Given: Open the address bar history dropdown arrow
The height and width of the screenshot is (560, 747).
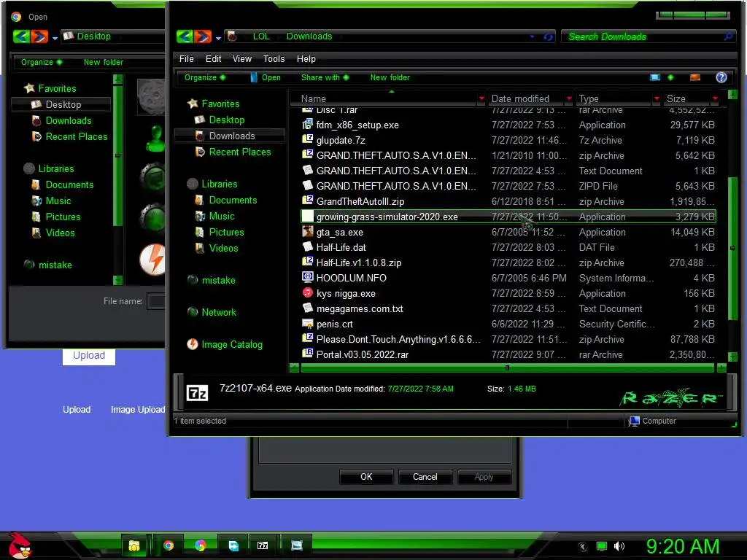Looking at the screenshot, I should (x=532, y=36).
